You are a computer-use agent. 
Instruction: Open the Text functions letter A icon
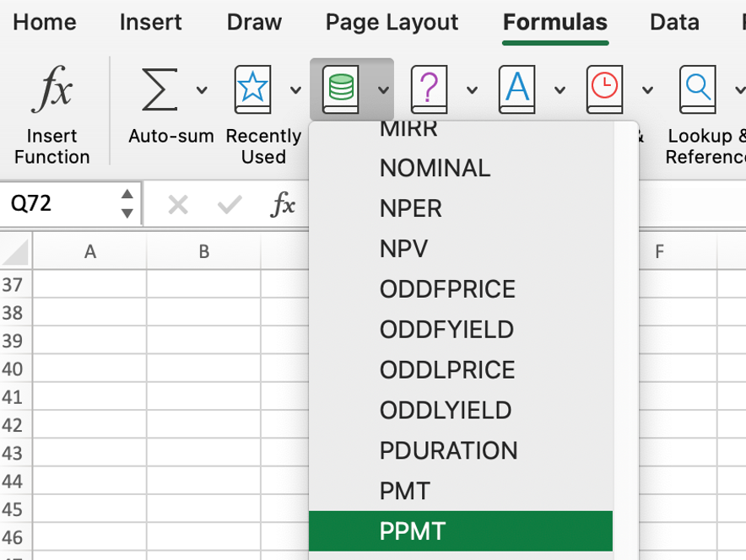517,89
